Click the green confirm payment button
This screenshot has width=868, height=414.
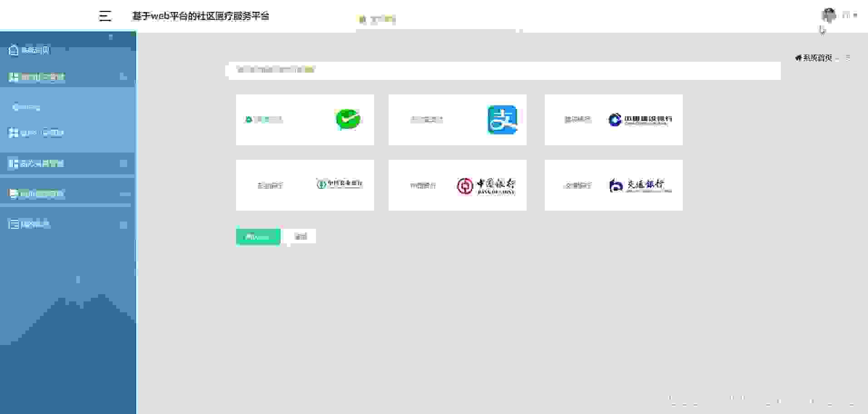click(258, 237)
